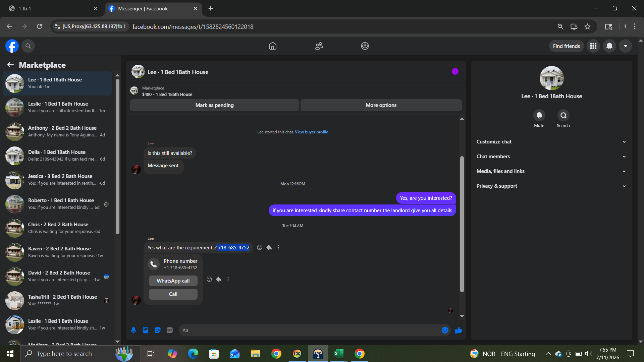Open Chris 2 Bed 2 Bath House chat
Viewport: 644px width, 362px height.
pyautogui.click(x=57, y=228)
